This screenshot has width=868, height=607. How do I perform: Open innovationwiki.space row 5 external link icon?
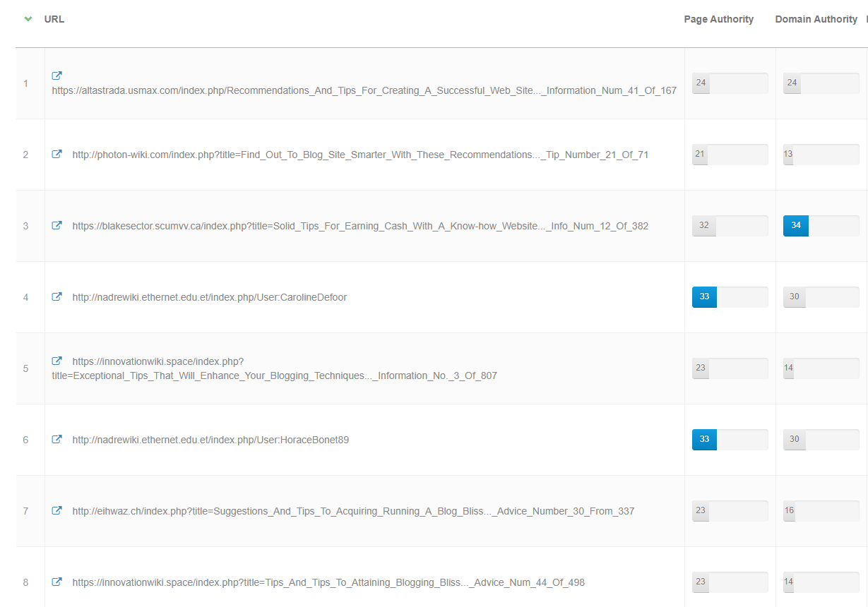pyautogui.click(x=57, y=360)
